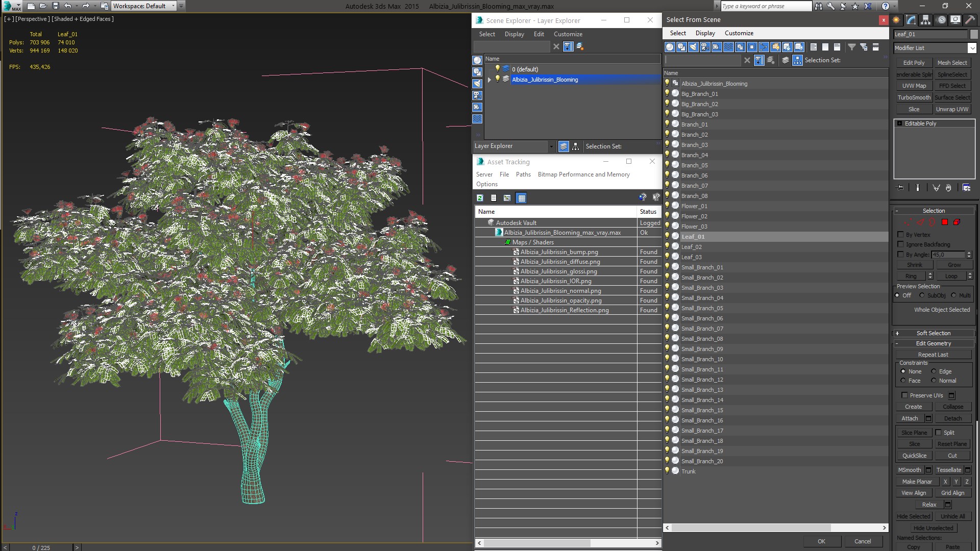980x551 pixels.
Task: Toggle Display Space Warps filter in Select From Scene
Action: (728, 47)
